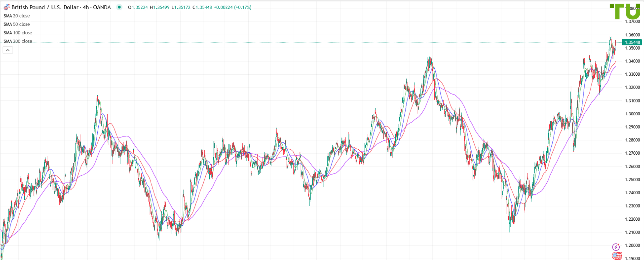Click the 1.26000 price axis label
Image resolution: width=644 pixels, height=260 pixels.
click(x=632, y=166)
